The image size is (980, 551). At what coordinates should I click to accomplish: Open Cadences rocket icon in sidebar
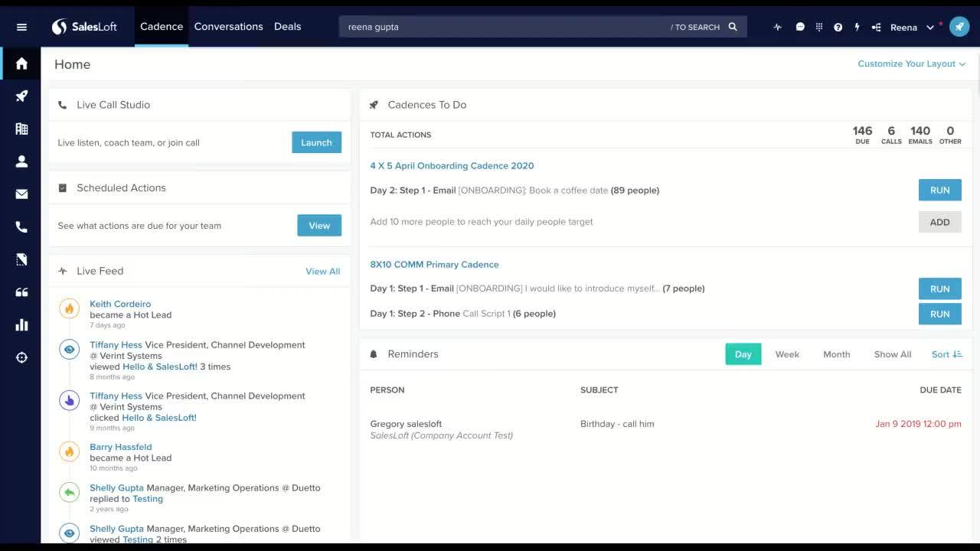pyautogui.click(x=21, y=96)
